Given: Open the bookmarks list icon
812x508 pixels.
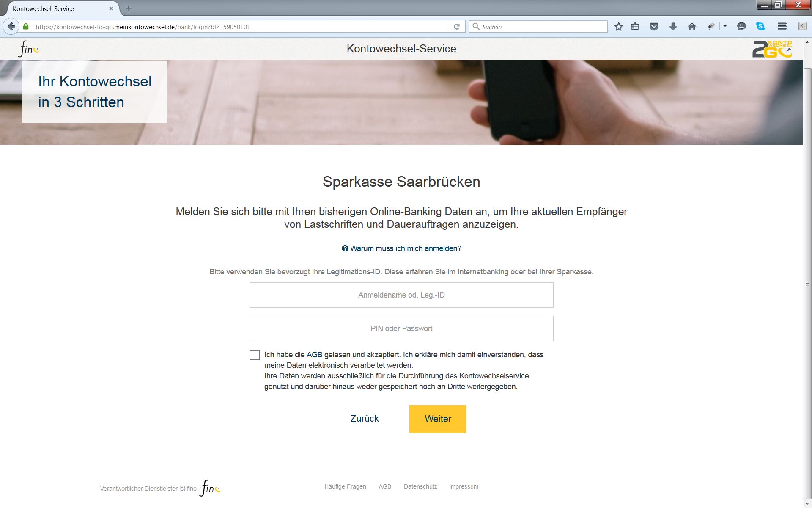Looking at the screenshot, I should click(635, 27).
